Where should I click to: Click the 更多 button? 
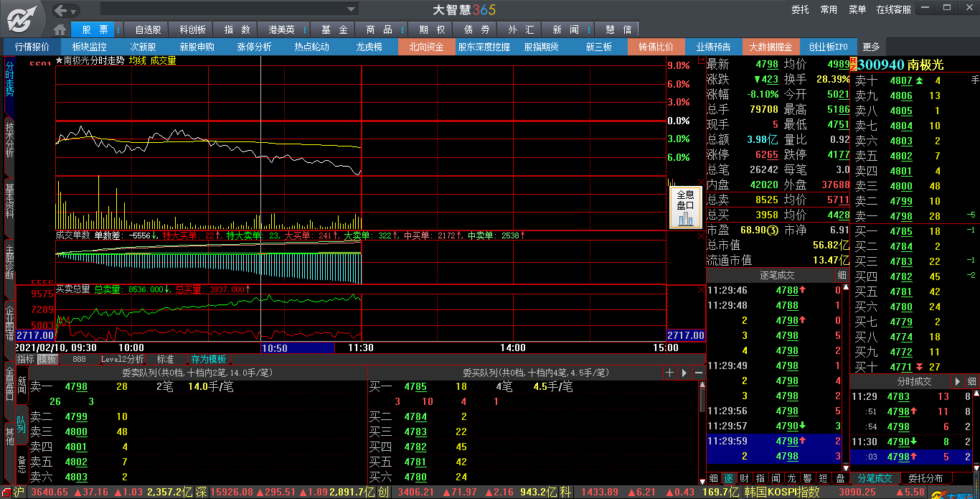pos(871,47)
